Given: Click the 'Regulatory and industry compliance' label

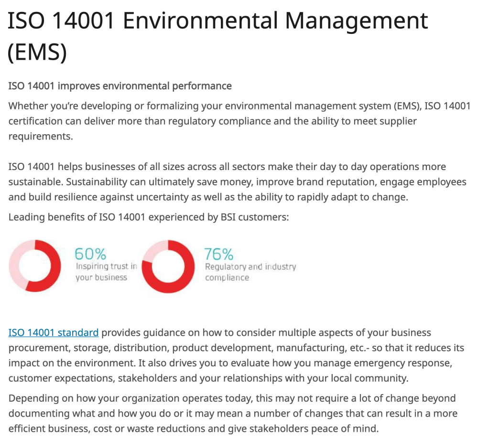Looking at the screenshot, I should 250,272.
